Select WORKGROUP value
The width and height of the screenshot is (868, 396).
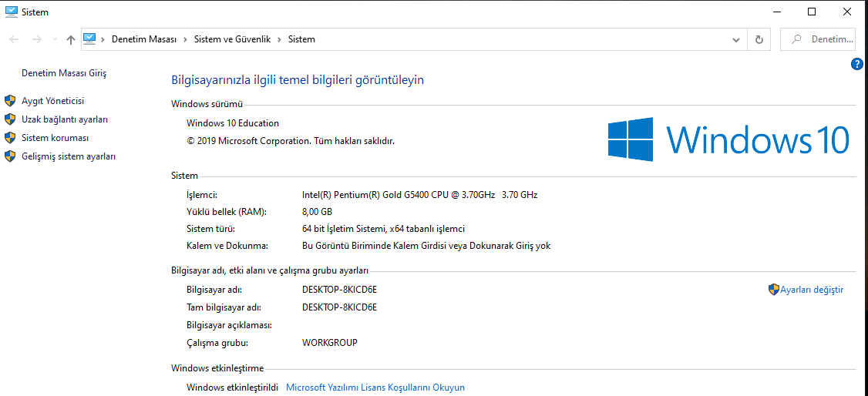click(x=330, y=342)
